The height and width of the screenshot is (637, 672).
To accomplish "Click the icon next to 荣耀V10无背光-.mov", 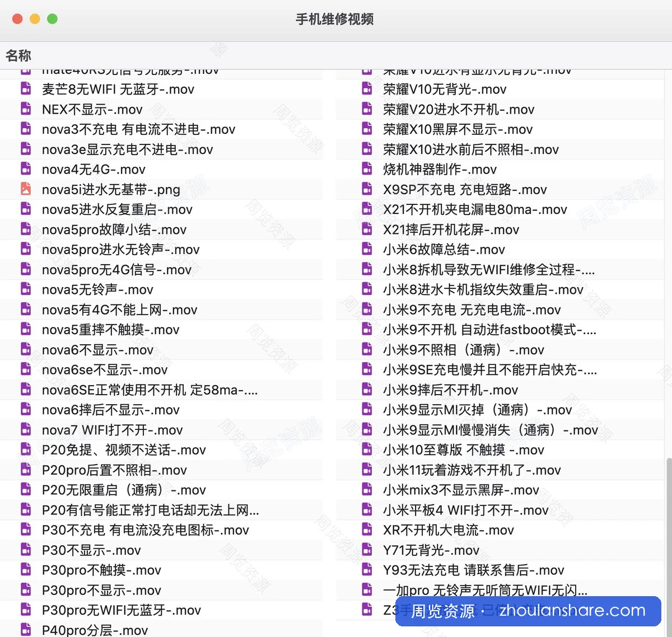I will pyautogui.click(x=367, y=88).
